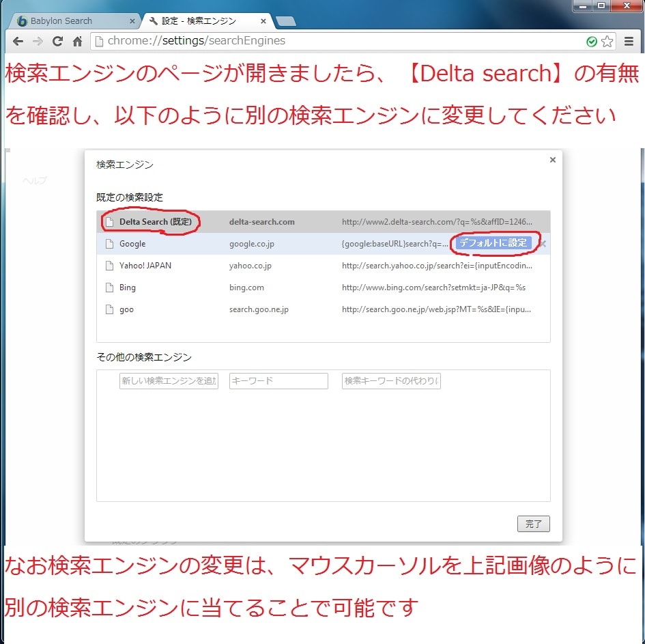Click the Delta Search URL text
The height and width of the screenshot is (644, 645).
click(437, 222)
